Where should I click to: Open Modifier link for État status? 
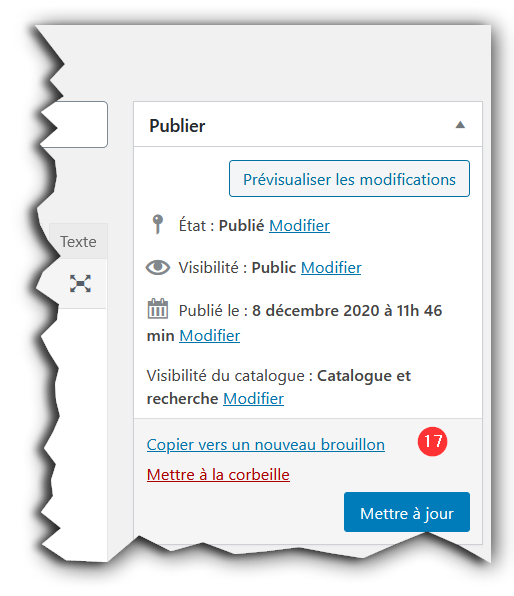pyautogui.click(x=300, y=225)
